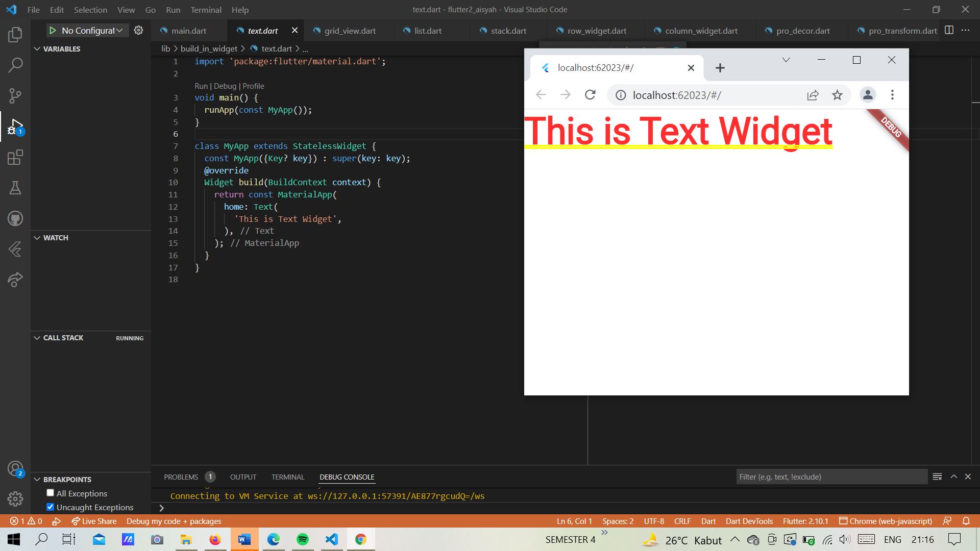Screen dimensions: 980x551
Task: Disable the Uncaught Exceptions breakpoint
Action: tap(50, 507)
